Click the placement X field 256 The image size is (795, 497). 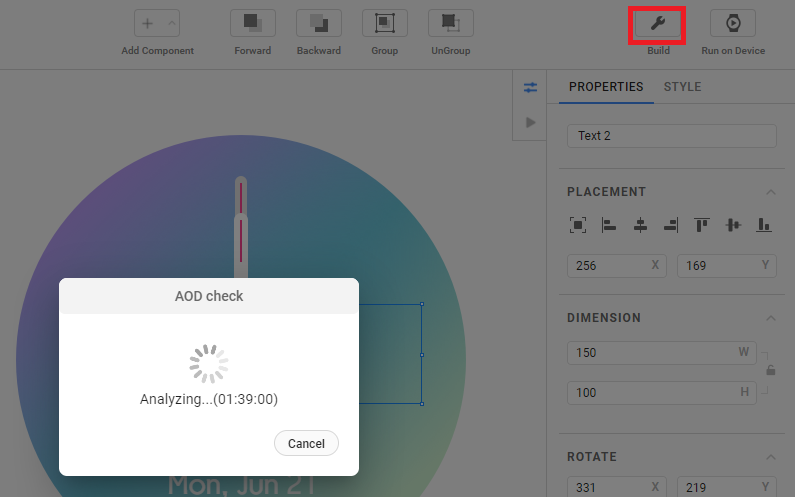(x=617, y=266)
